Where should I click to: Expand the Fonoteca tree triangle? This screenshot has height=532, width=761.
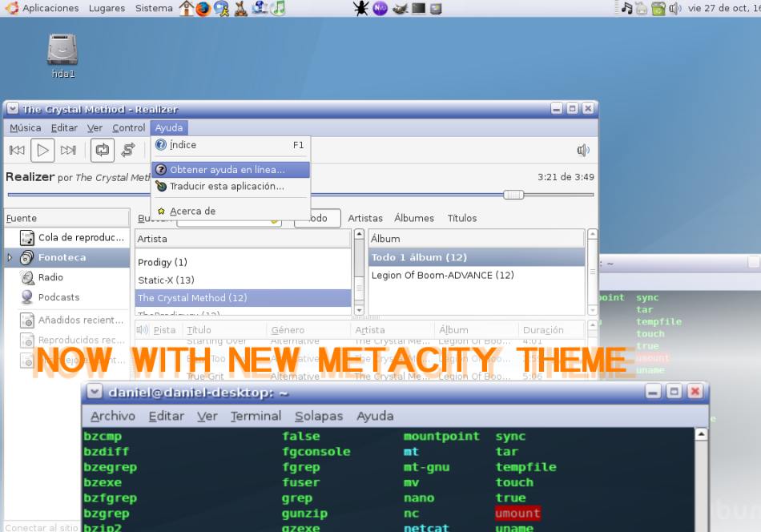[x=10, y=258]
